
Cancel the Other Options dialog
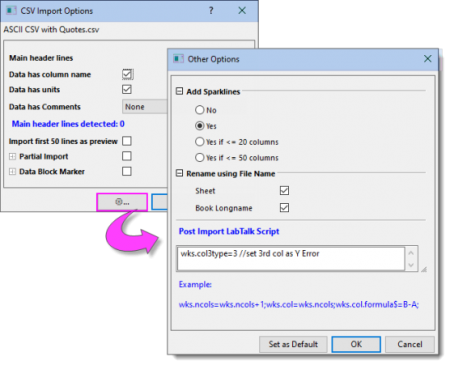410,344
